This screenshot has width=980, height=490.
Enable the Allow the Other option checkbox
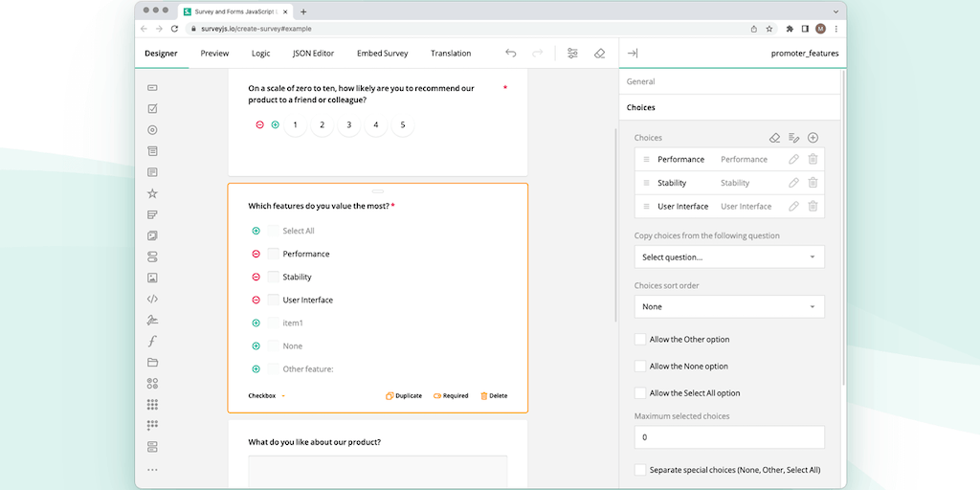click(x=640, y=340)
